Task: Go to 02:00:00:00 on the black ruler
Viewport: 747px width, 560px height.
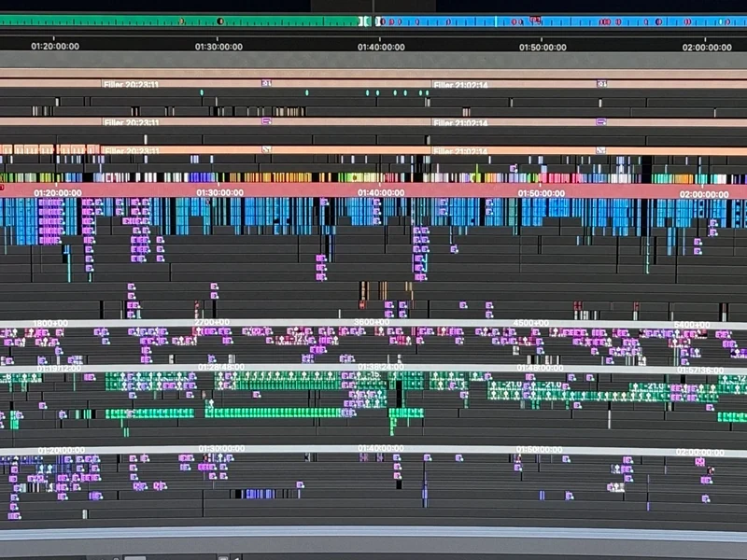Action: (707, 48)
